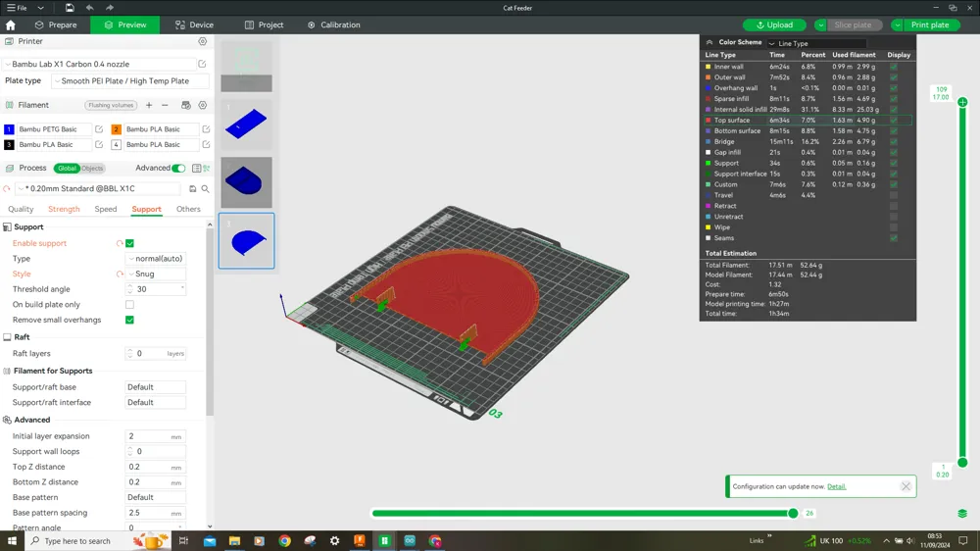Viewport: 980px width, 551px height.
Task: Select the half-dome plate thumbnail
Action: point(246,241)
